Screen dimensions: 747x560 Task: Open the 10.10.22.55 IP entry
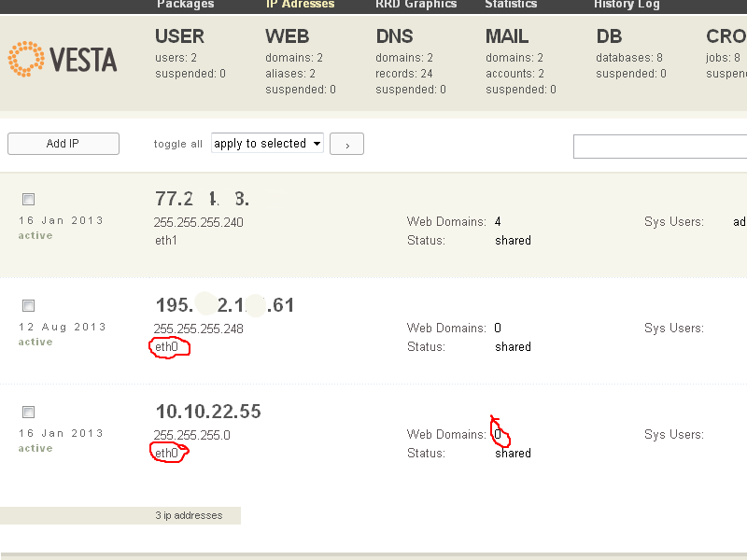click(x=208, y=412)
